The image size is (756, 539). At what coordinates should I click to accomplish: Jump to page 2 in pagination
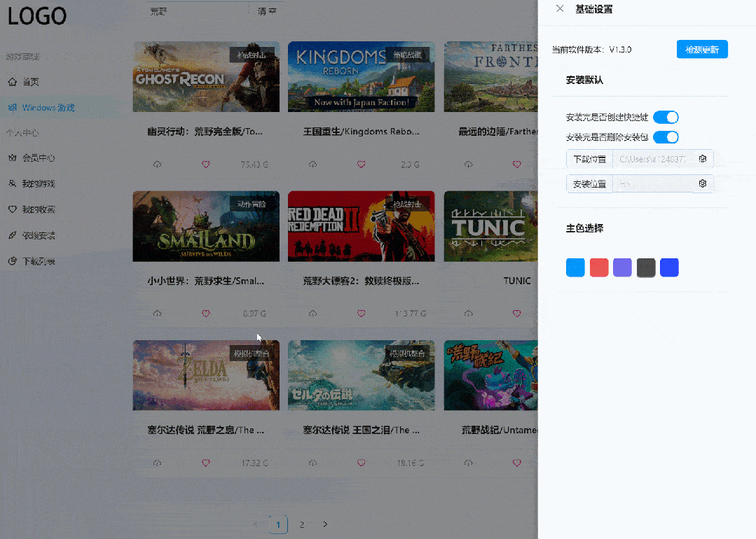pyautogui.click(x=302, y=524)
